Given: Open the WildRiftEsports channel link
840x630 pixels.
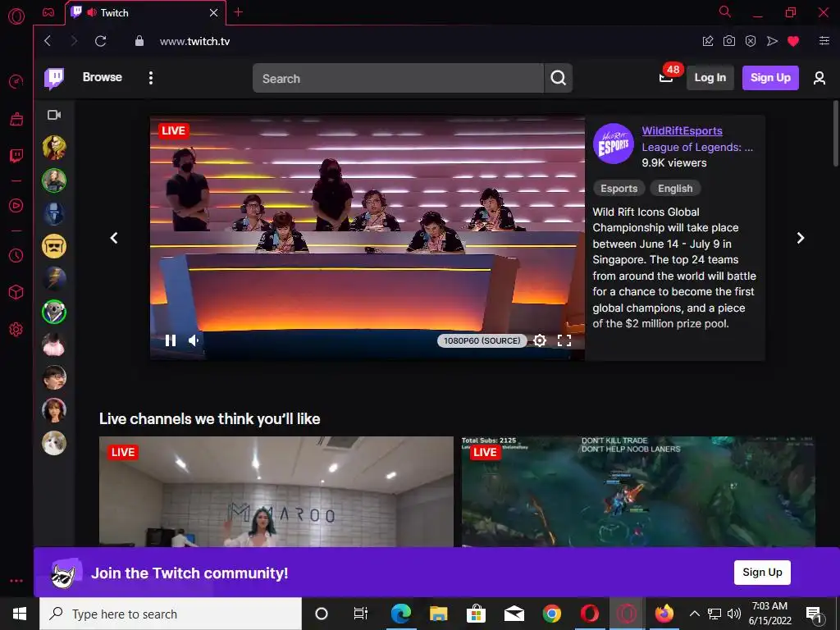Looking at the screenshot, I should click(682, 130).
